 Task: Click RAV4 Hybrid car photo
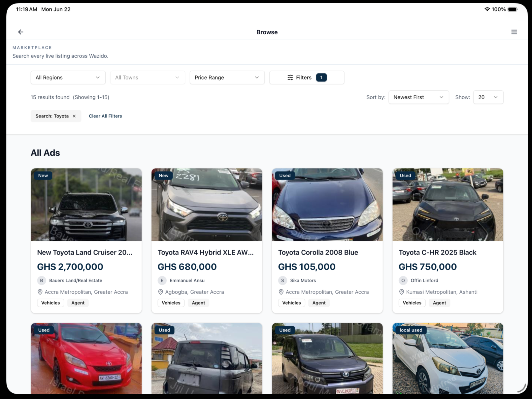pos(207,205)
